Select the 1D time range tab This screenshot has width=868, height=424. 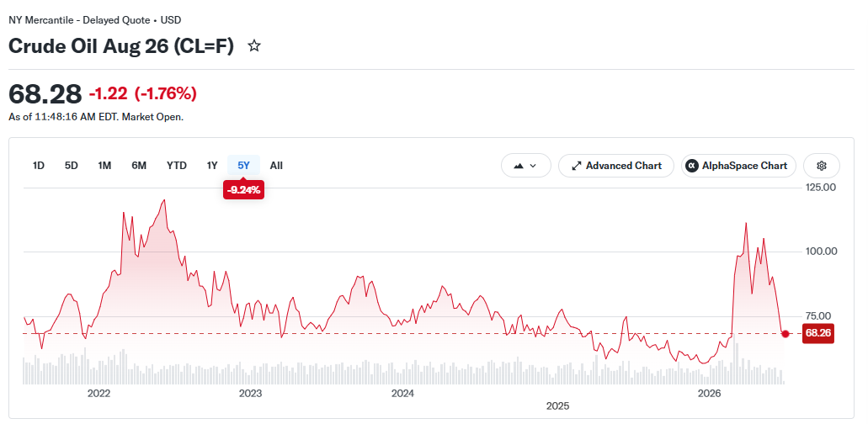click(38, 165)
